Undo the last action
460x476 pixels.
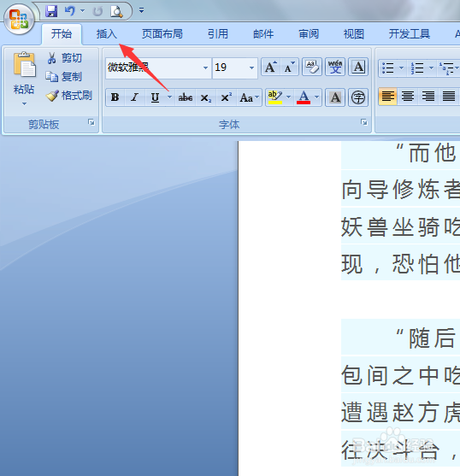pos(70,11)
